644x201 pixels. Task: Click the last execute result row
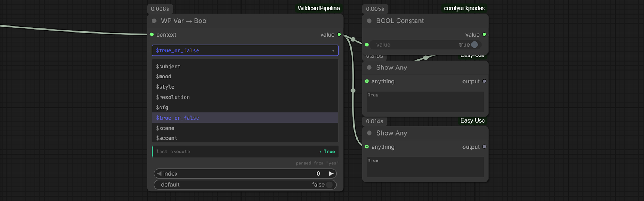245,152
